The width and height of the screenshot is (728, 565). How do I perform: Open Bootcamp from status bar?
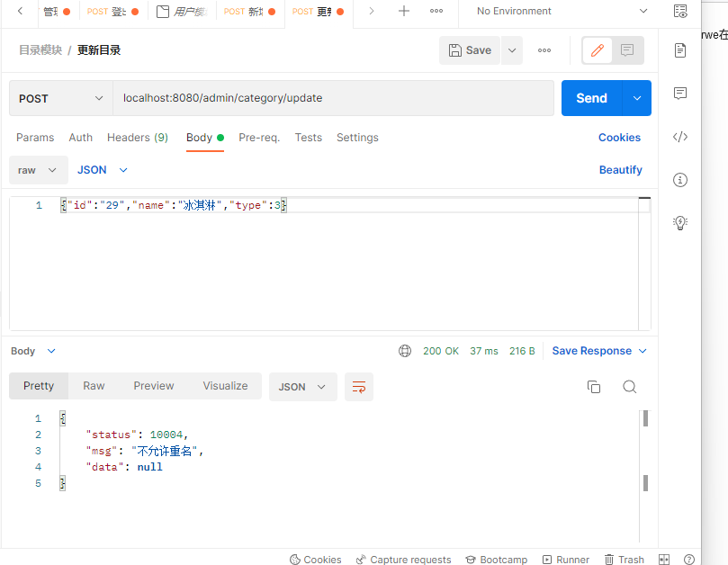tap(497, 560)
